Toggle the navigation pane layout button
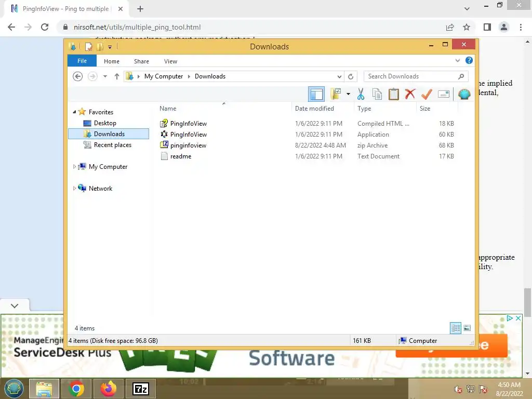Screen dimensions: 532x399 [316, 94]
